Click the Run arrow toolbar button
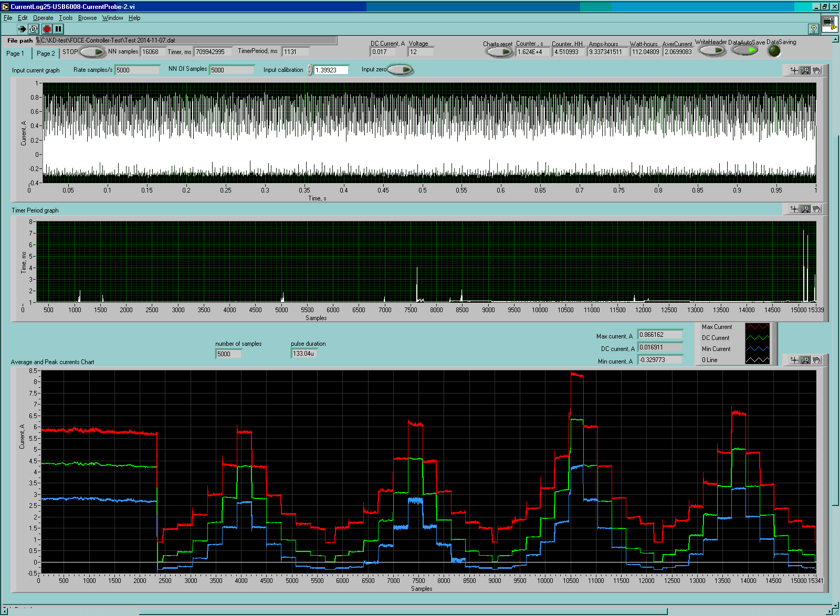The height and width of the screenshot is (616, 840). tap(22, 29)
